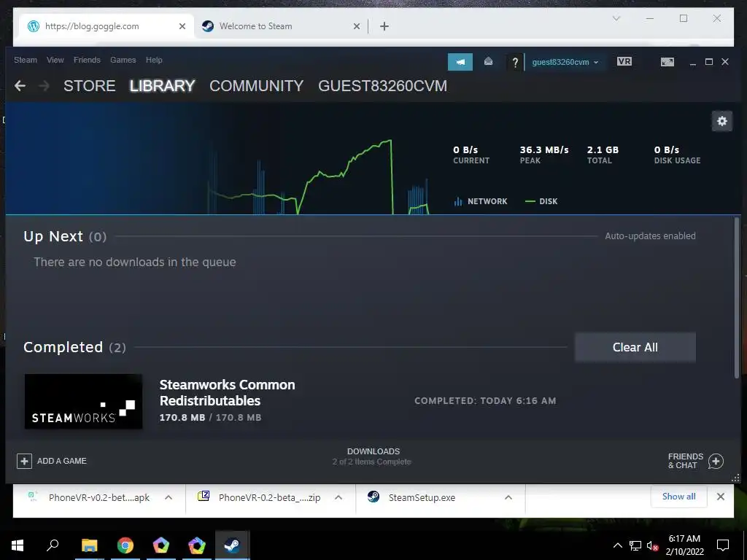Click the Steam help question mark icon
Viewport: 747px width, 560px height.
(x=515, y=63)
